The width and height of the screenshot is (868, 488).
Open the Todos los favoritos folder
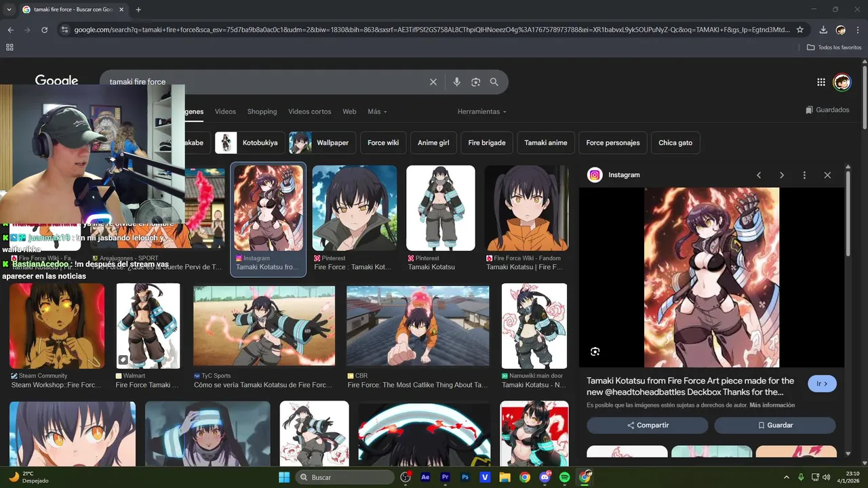834,47
